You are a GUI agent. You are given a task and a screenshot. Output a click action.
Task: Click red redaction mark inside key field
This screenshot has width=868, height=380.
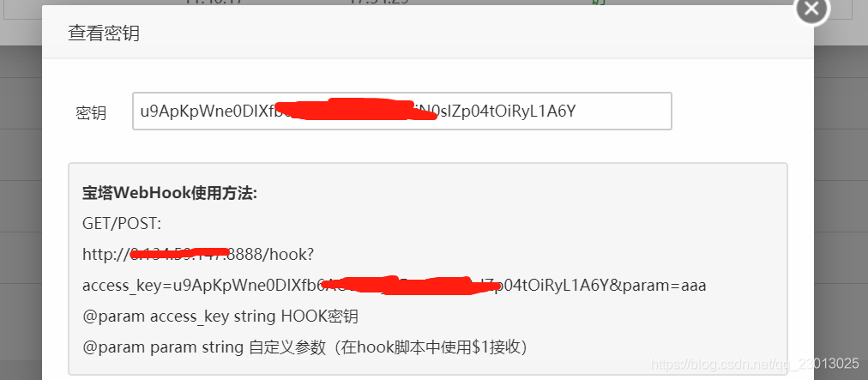tap(354, 110)
